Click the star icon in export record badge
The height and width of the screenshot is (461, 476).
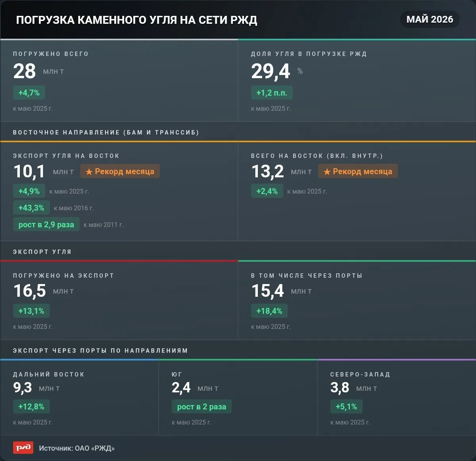[89, 172]
